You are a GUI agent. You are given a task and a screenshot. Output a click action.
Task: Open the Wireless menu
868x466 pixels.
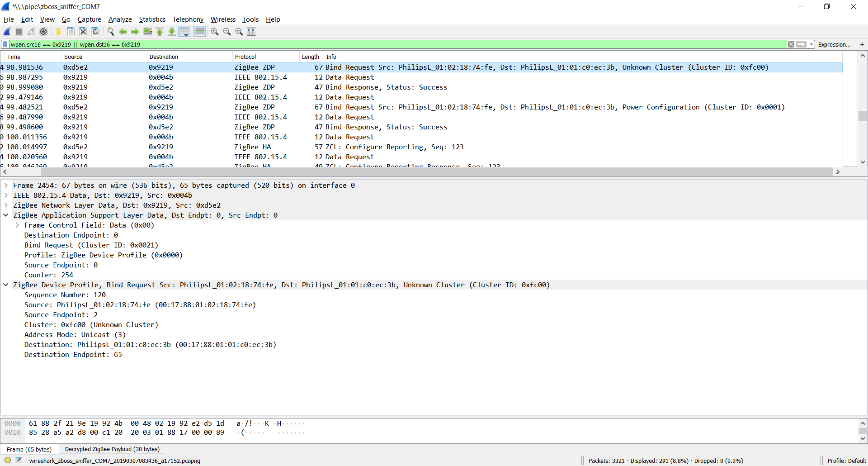223,19
